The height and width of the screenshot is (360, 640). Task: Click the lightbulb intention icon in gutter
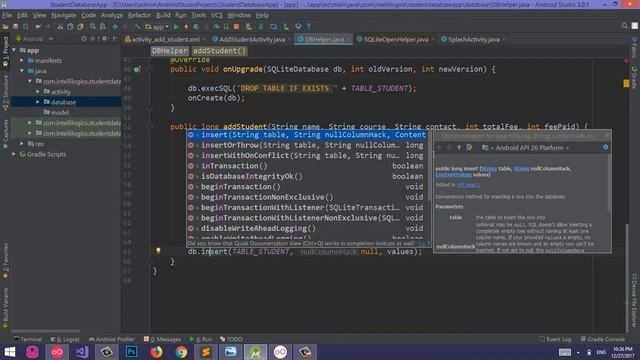[x=158, y=251]
